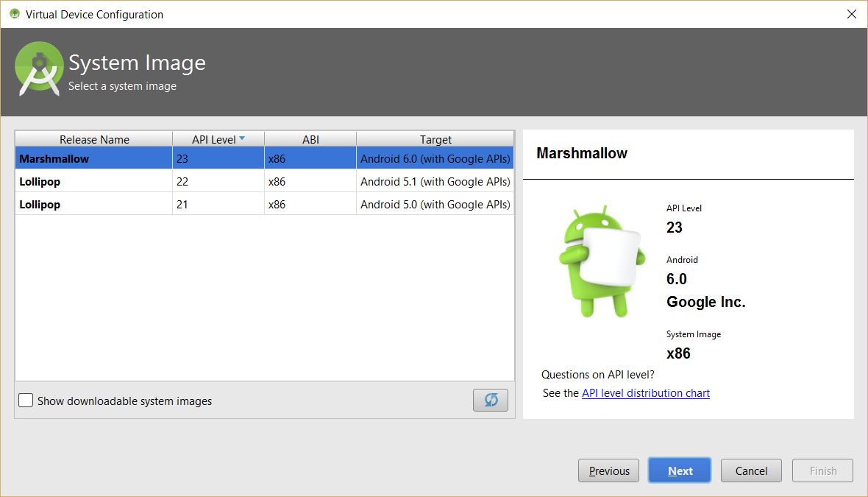Click the Android 5.0 (with Google APIs) target
The image size is (868, 497).
point(435,204)
